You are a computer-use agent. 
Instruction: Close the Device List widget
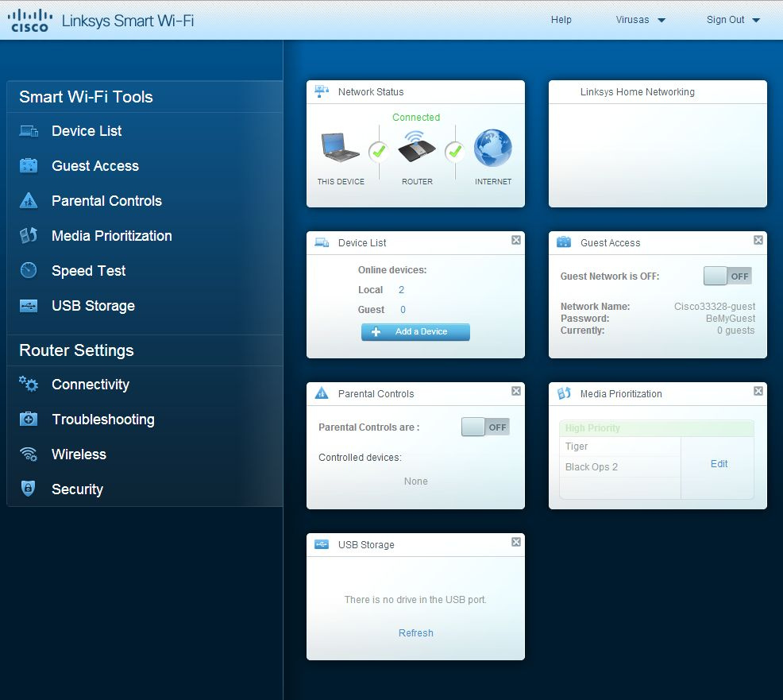(x=516, y=240)
